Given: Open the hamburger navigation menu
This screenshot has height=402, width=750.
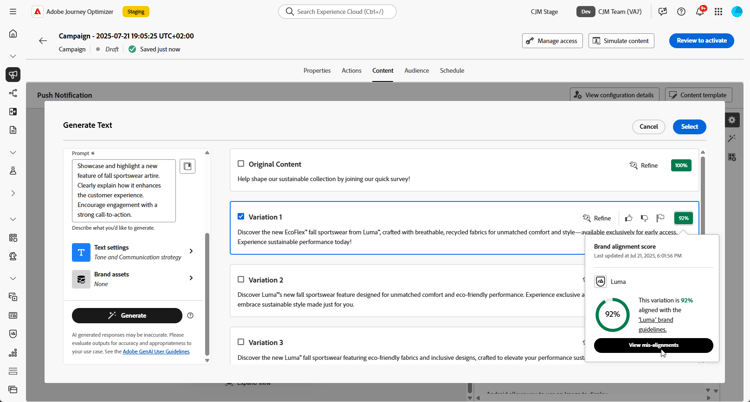Looking at the screenshot, I should (x=13, y=11).
